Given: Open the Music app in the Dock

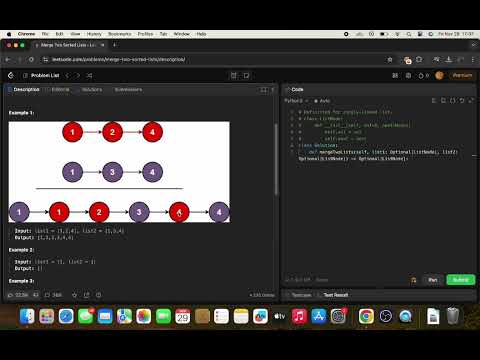Looking at the screenshot, I should 299,316.
